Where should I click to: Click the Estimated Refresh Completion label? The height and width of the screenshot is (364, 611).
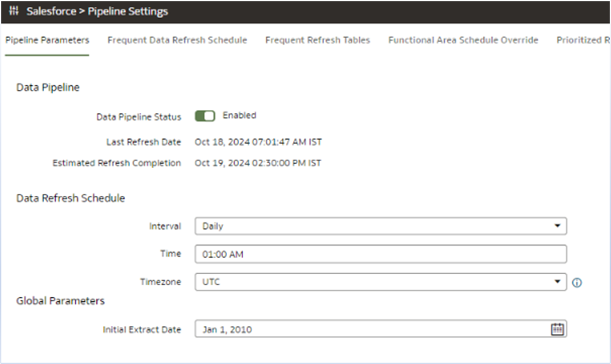click(x=117, y=163)
